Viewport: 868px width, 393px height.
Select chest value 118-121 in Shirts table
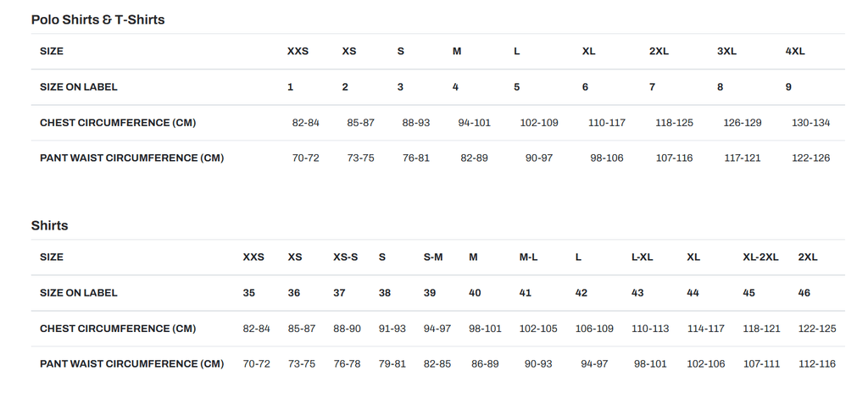pyautogui.click(x=761, y=328)
